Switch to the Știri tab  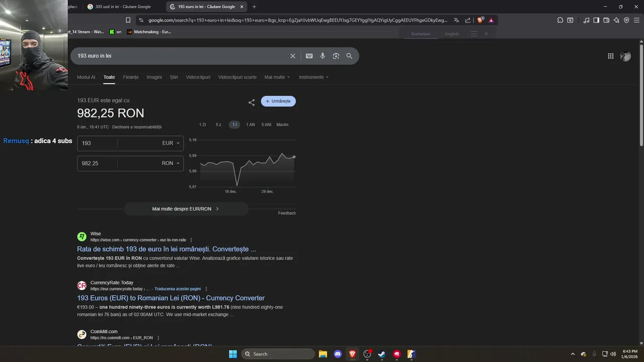[x=174, y=77]
